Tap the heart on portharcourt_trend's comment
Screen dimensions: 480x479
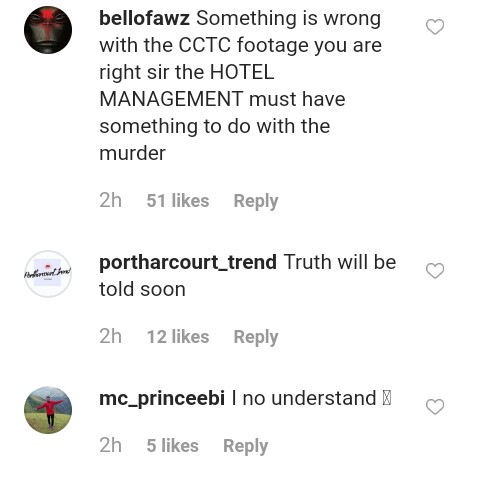[435, 271]
